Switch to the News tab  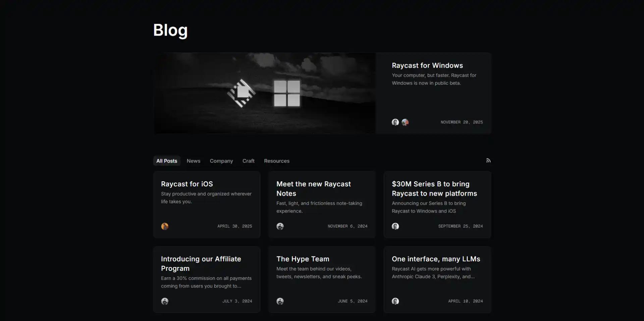pyautogui.click(x=194, y=161)
